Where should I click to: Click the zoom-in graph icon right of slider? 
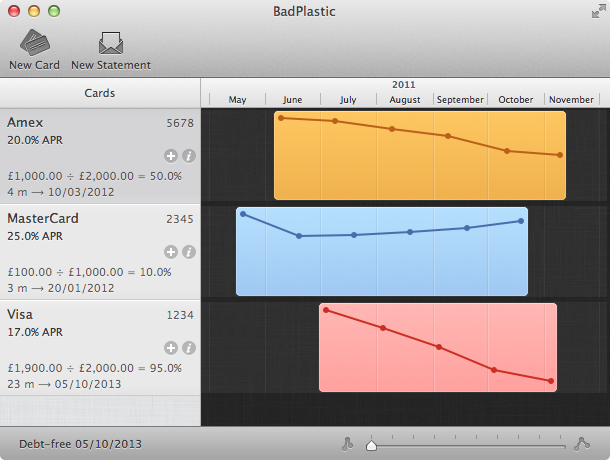pos(582,444)
